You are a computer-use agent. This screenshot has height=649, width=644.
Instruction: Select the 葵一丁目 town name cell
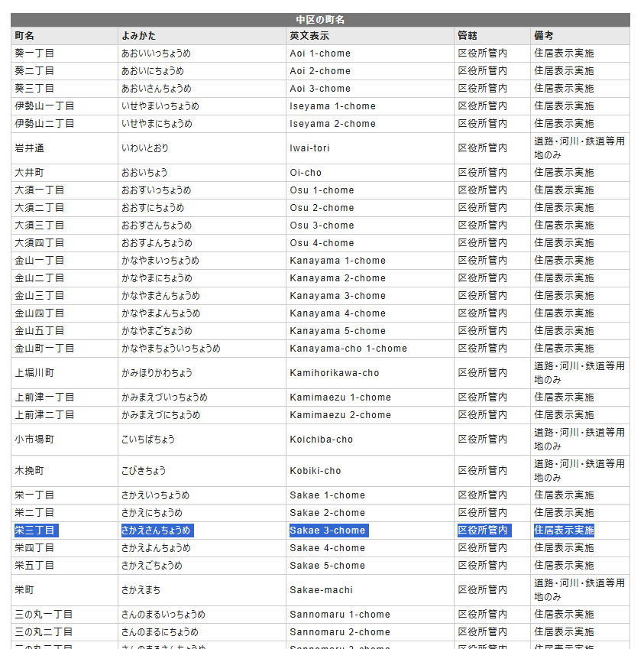[34, 54]
